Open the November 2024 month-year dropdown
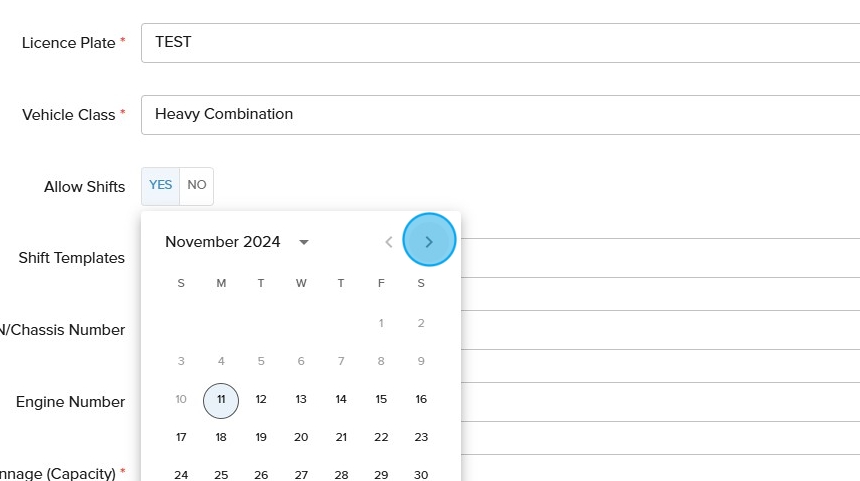 [x=237, y=241]
